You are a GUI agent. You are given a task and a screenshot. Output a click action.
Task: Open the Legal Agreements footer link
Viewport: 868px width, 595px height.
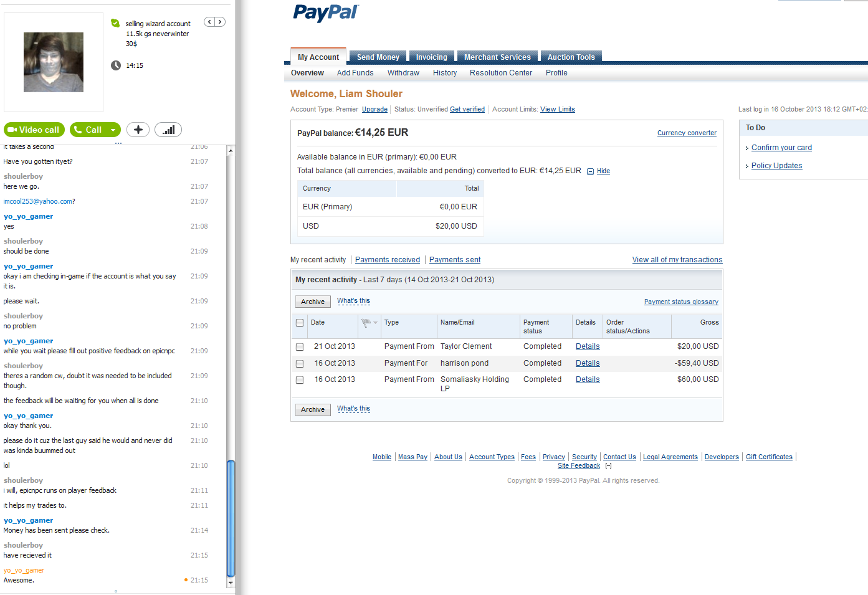(x=670, y=457)
